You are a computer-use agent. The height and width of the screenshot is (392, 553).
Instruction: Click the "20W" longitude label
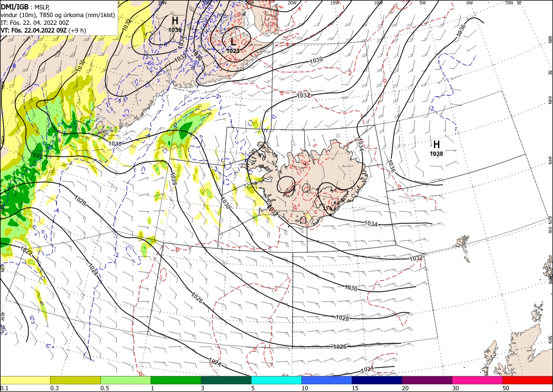[291, 3]
